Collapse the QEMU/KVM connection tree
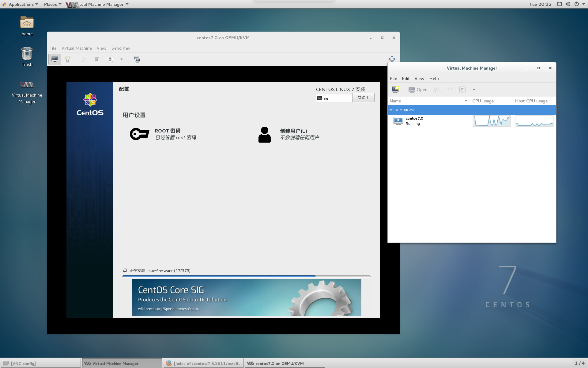This screenshot has height=368, width=588. point(391,110)
